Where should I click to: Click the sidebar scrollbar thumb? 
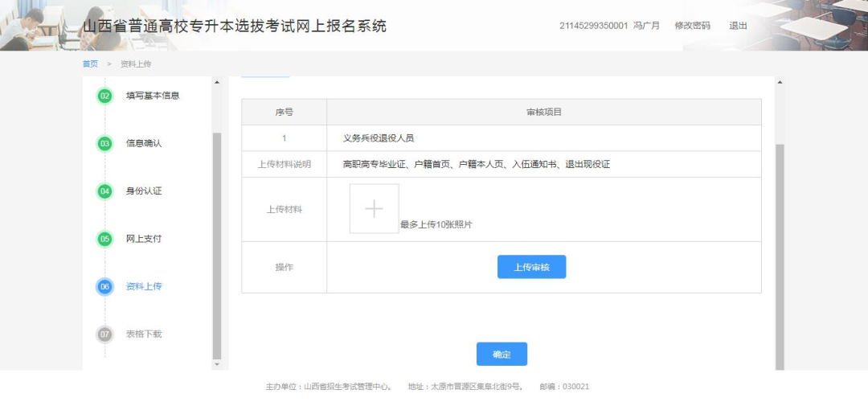pyautogui.click(x=216, y=246)
